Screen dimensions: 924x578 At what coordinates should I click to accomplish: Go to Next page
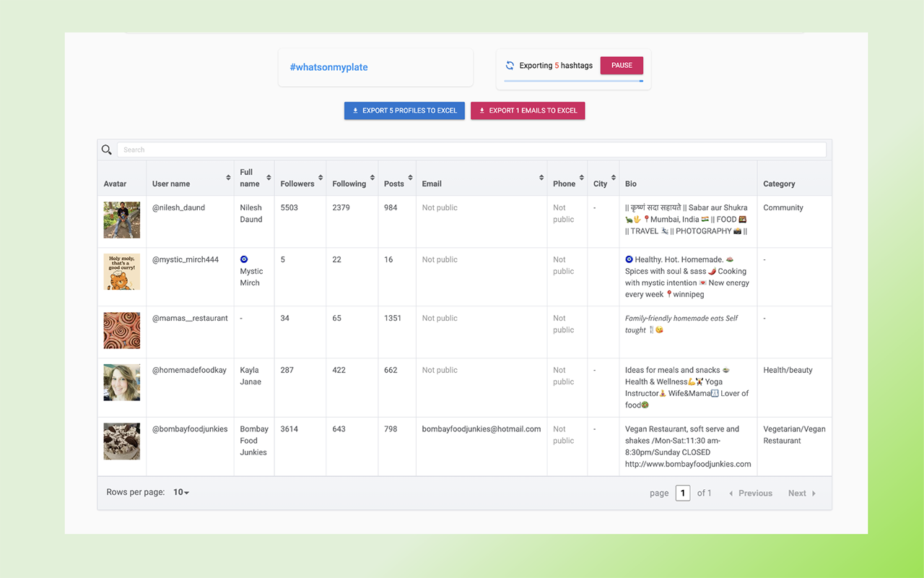pyautogui.click(x=801, y=493)
